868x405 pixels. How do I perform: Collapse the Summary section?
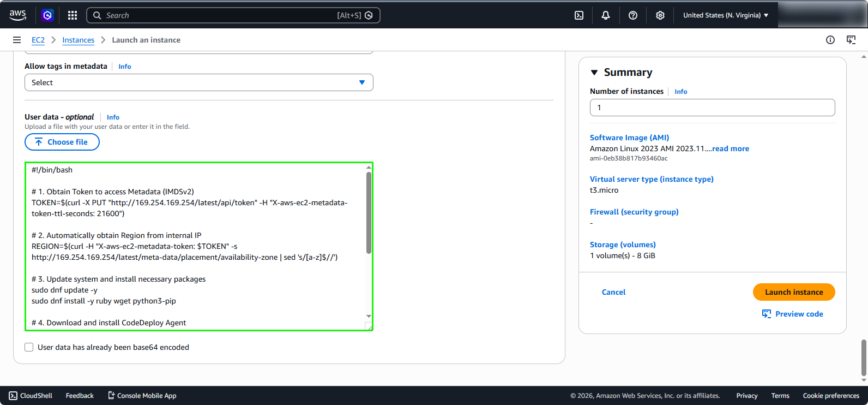[x=594, y=73]
